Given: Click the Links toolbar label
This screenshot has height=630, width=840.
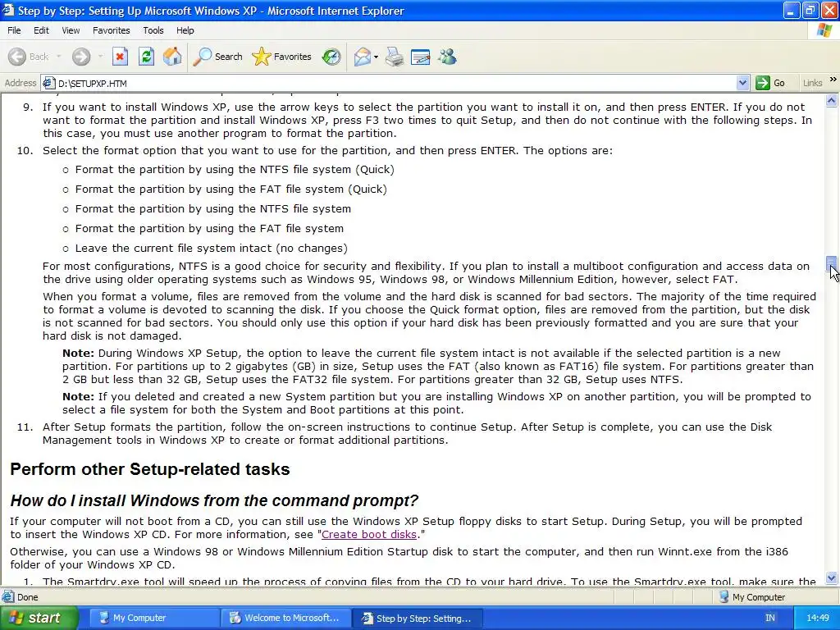Looking at the screenshot, I should pos(812,83).
